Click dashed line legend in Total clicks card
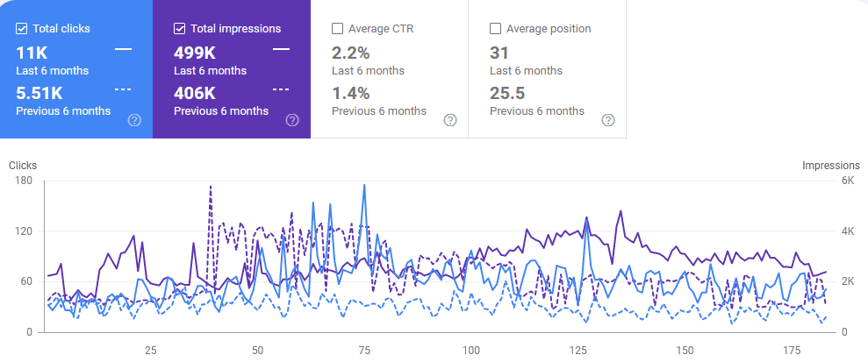Screen dimensions: 868x362 pos(123,89)
